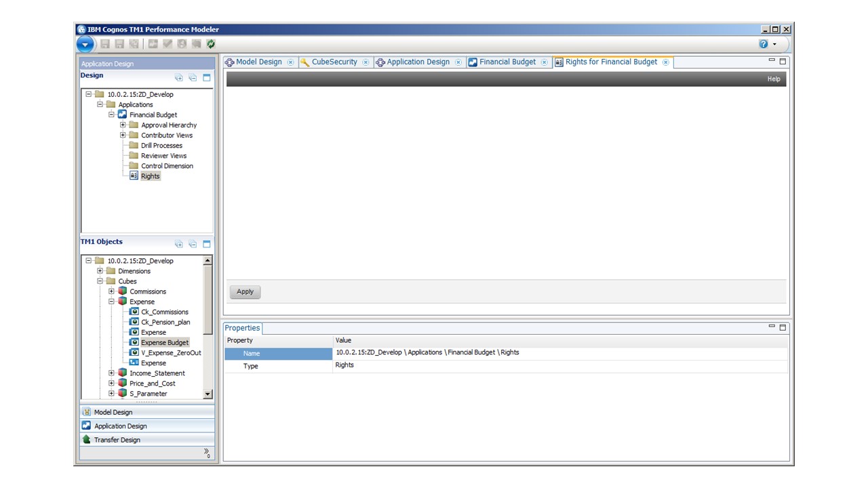The height and width of the screenshot is (488, 868).
Task: Collapse the 10.0.2.15:ZD_Develop node in Design tree
Action: tap(89, 94)
